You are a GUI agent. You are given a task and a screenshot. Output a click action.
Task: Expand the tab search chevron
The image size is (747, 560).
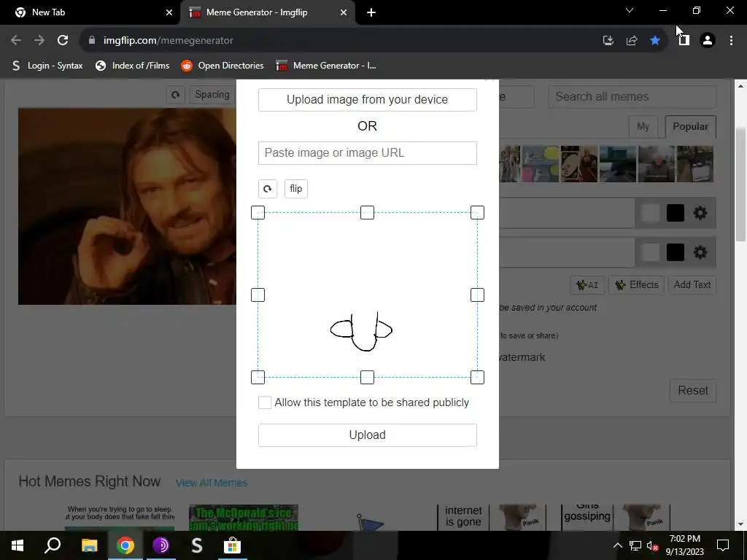(x=630, y=10)
